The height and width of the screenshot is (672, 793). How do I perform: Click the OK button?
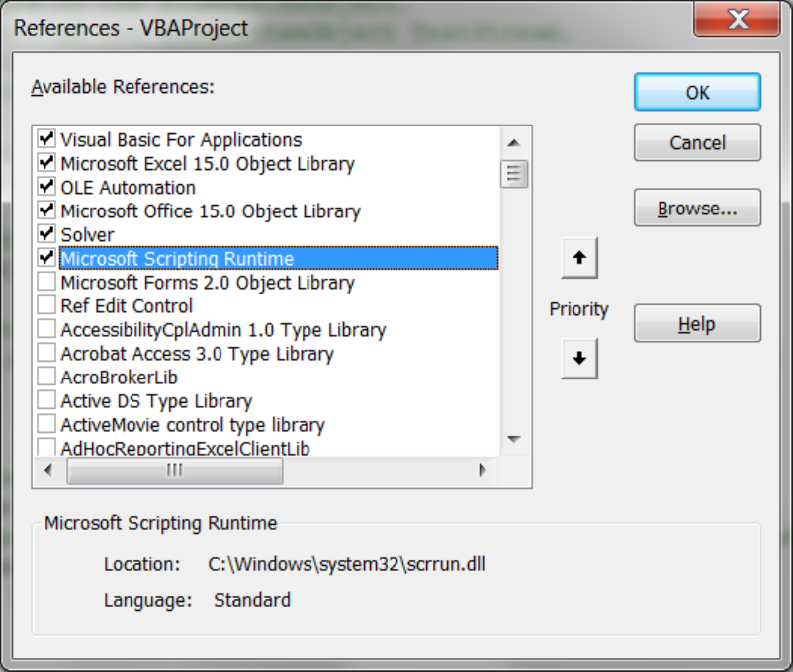pos(697,92)
